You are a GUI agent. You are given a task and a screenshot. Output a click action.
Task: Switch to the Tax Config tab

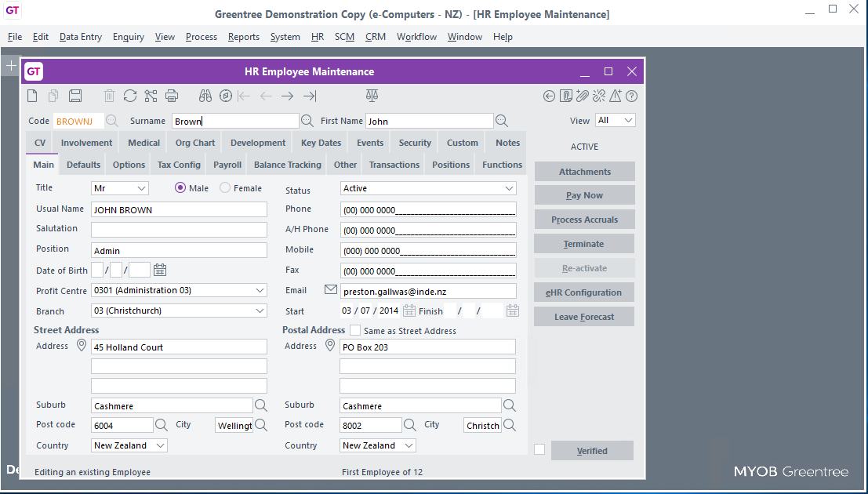(179, 165)
